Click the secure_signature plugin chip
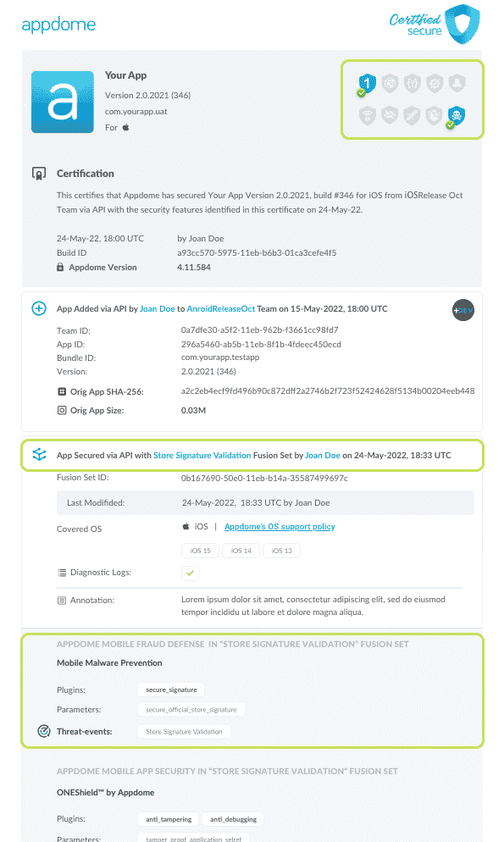 pyautogui.click(x=170, y=690)
